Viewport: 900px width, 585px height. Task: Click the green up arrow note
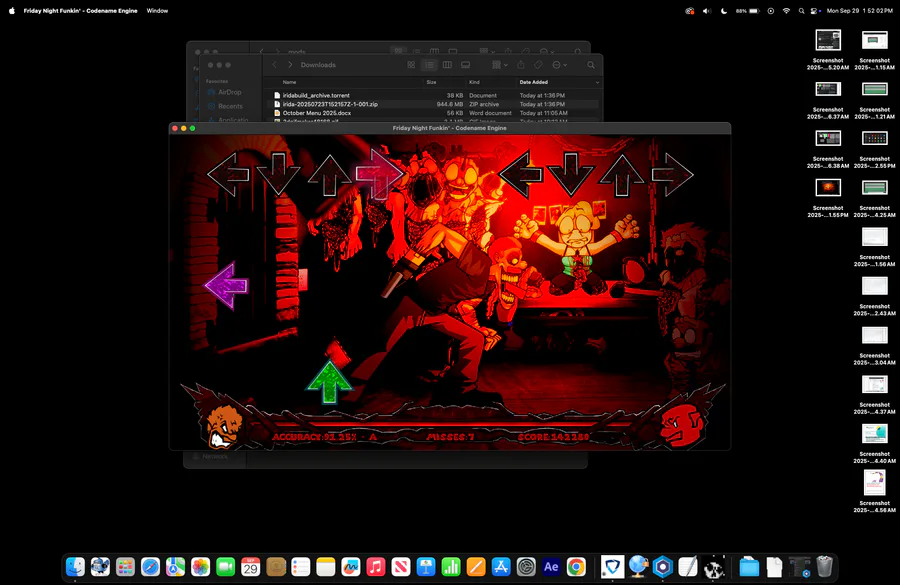point(329,382)
